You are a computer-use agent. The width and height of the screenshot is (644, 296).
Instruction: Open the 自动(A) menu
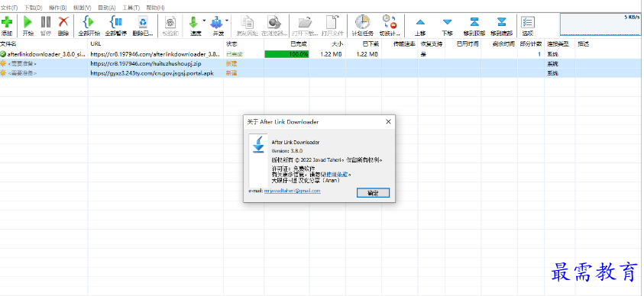pos(107,8)
